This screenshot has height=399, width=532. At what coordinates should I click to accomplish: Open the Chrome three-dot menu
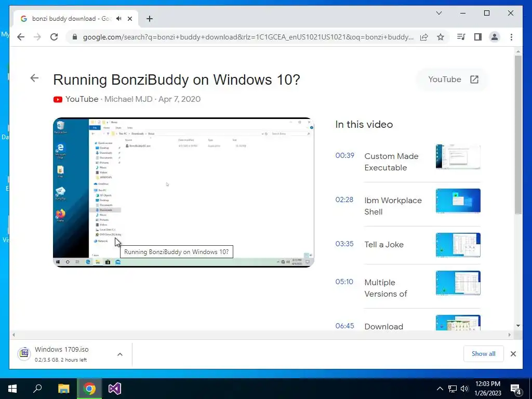[511, 37]
